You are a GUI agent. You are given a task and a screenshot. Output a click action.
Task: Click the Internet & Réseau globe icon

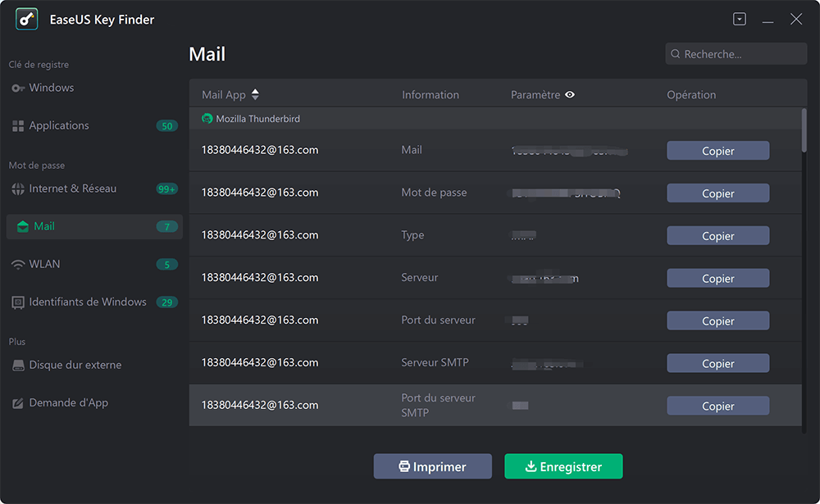[x=18, y=188]
